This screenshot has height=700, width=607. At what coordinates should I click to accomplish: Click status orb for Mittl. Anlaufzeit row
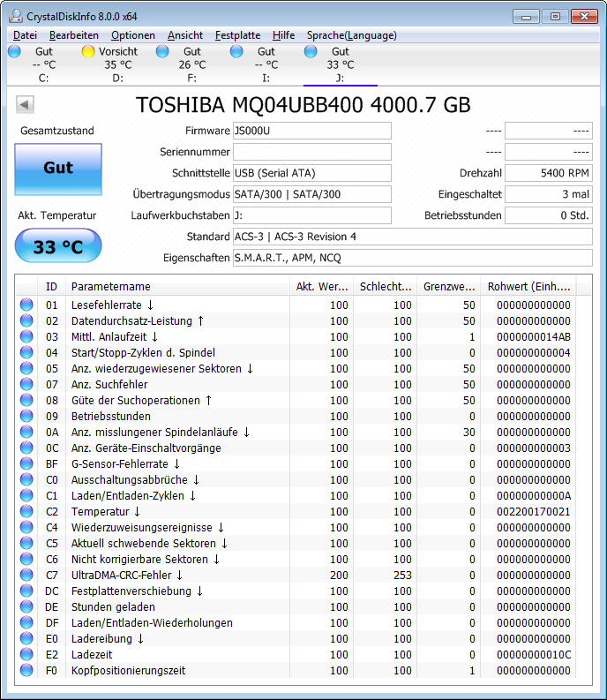26,336
